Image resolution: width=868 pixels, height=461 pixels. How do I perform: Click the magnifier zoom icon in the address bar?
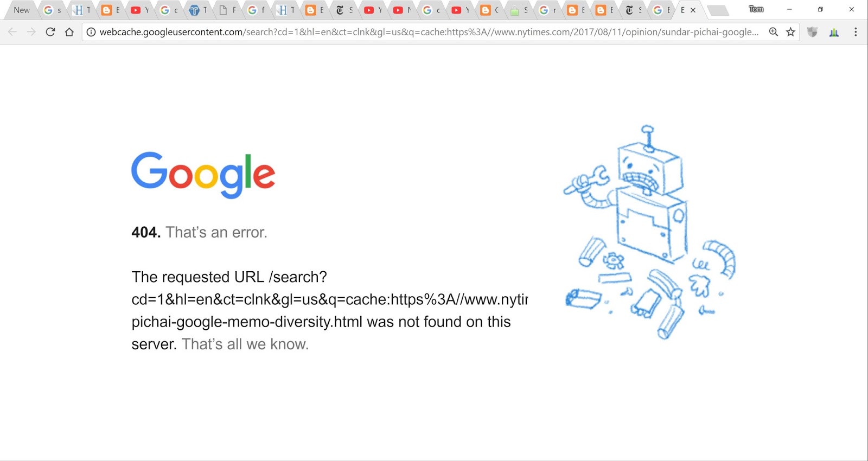pyautogui.click(x=772, y=31)
